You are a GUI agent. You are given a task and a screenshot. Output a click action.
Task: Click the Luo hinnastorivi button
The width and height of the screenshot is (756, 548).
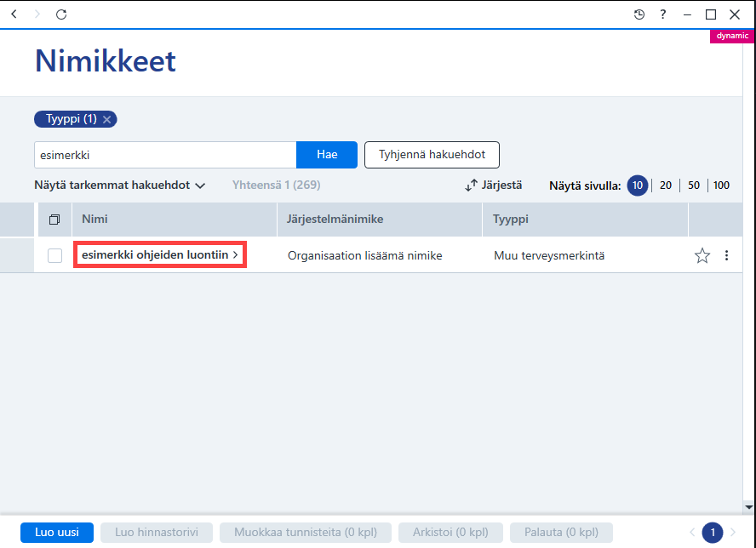[x=156, y=533]
